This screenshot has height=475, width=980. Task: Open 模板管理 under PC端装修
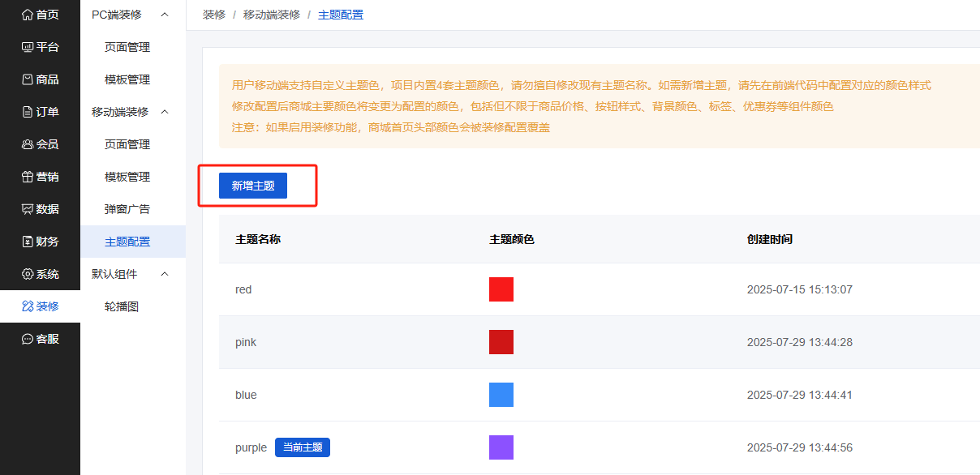[x=127, y=79]
